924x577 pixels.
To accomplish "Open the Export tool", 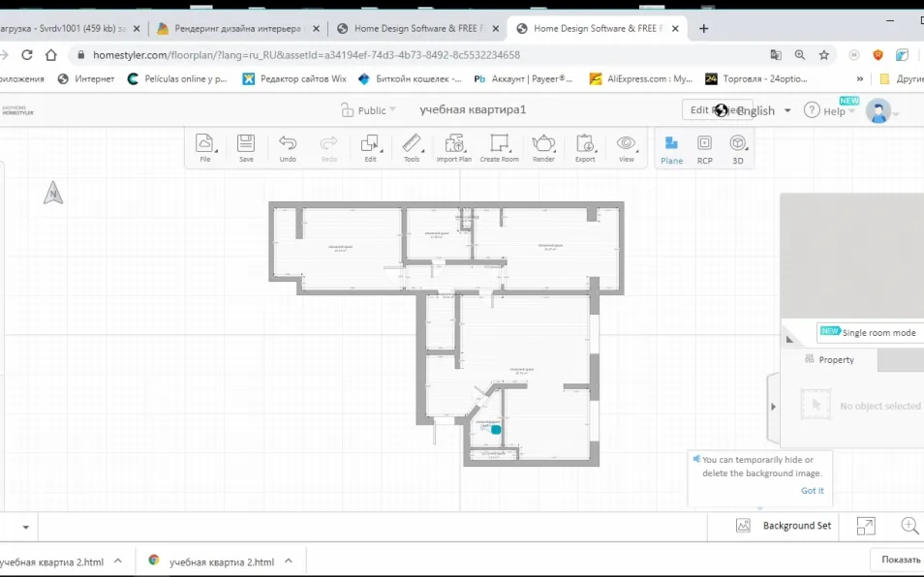I will pos(585,147).
